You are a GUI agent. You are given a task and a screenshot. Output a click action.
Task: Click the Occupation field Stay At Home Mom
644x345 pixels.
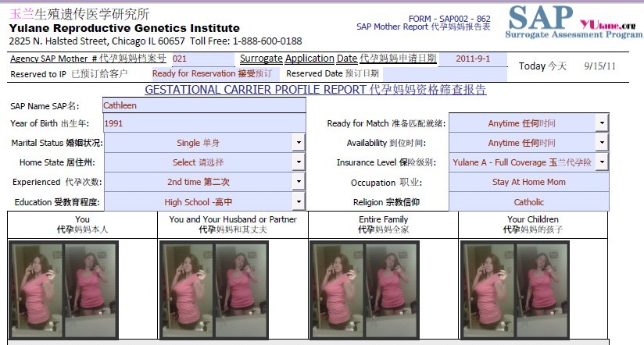(x=529, y=182)
